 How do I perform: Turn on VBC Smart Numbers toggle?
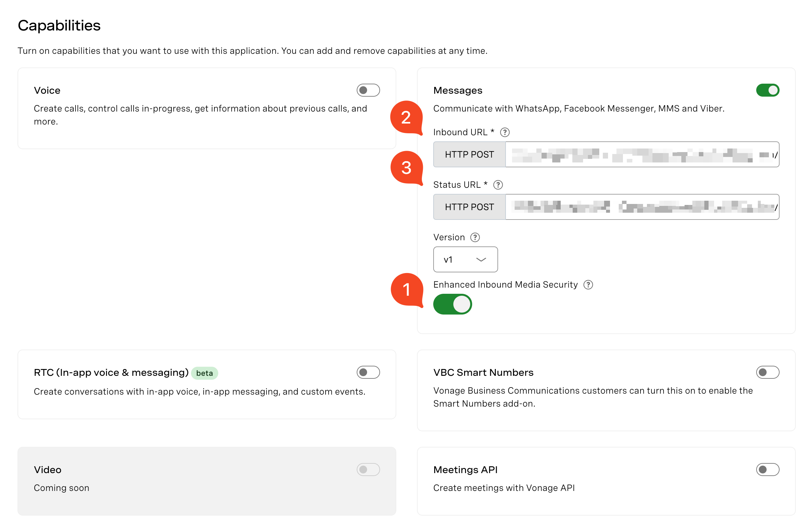point(767,372)
